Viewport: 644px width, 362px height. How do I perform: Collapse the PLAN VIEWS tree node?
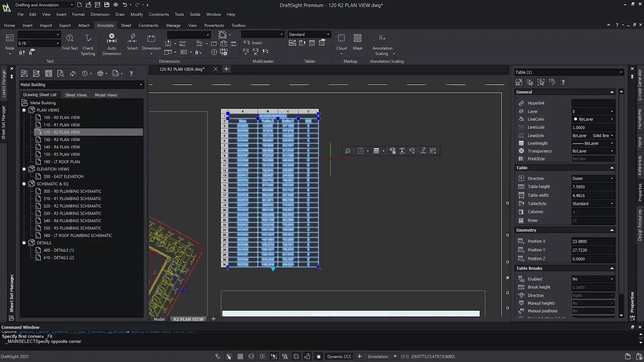tap(24, 110)
